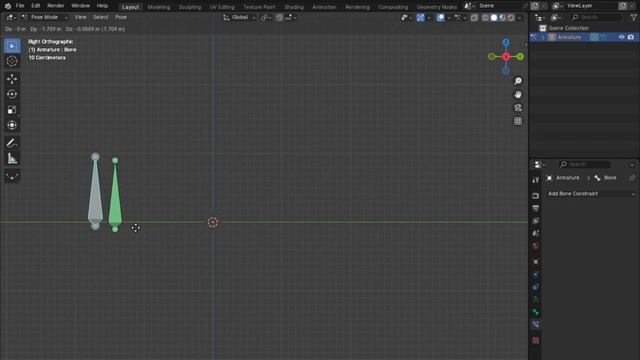The height and width of the screenshot is (360, 640).
Task: Switch to solid viewport shading
Action: [x=494, y=18]
